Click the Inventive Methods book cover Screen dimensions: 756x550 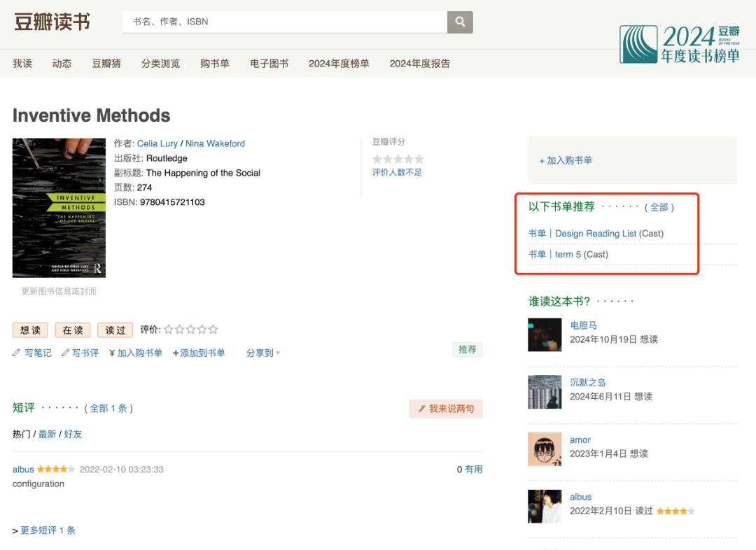[59, 208]
